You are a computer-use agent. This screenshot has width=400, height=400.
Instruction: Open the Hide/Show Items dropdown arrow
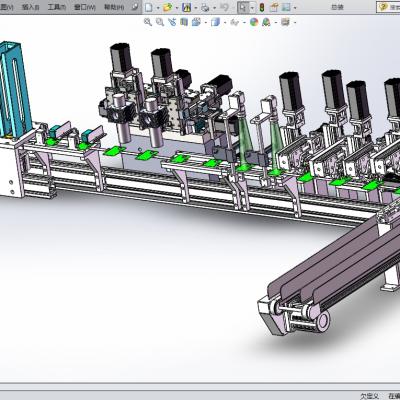coord(244,23)
